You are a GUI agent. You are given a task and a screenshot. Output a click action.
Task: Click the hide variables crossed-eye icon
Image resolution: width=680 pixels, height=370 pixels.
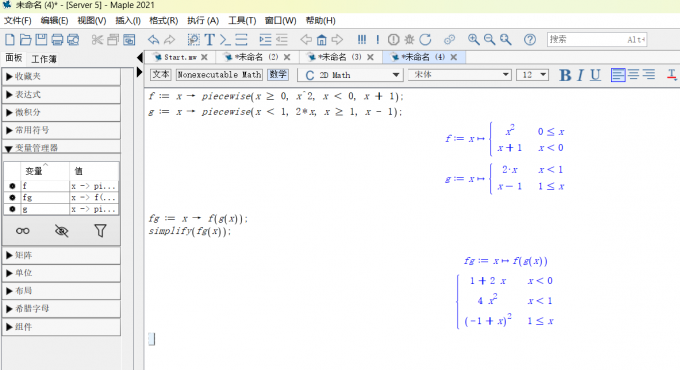pyautogui.click(x=62, y=231)
